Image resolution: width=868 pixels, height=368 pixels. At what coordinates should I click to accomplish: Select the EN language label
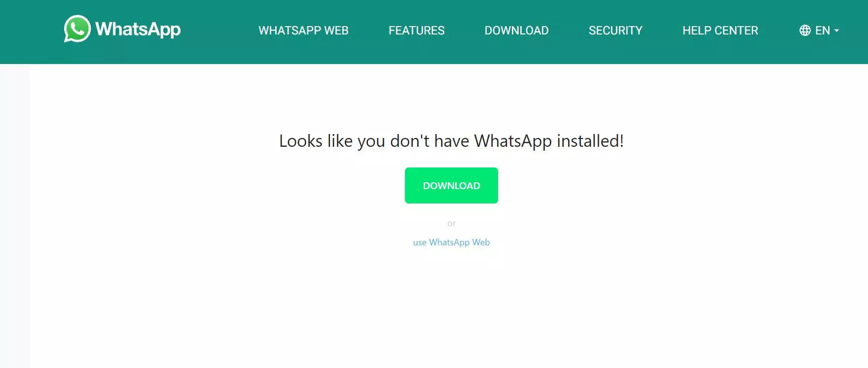pos(823,31)
